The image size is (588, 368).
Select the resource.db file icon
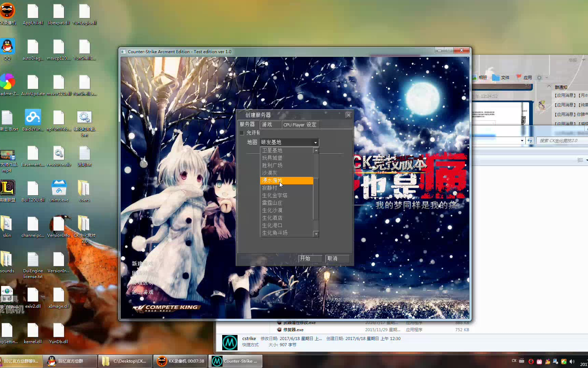pyautogui.click(x=59, y=156)
